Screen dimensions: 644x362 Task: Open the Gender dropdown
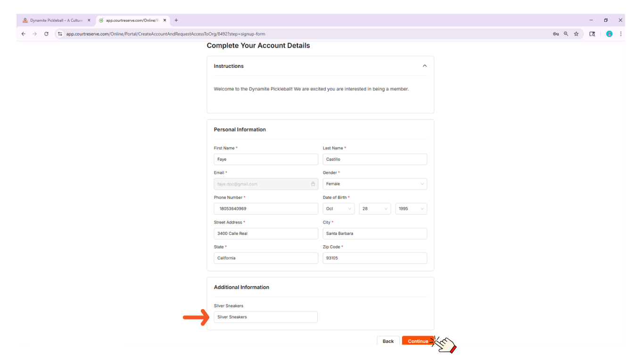(x=374, y=184)
